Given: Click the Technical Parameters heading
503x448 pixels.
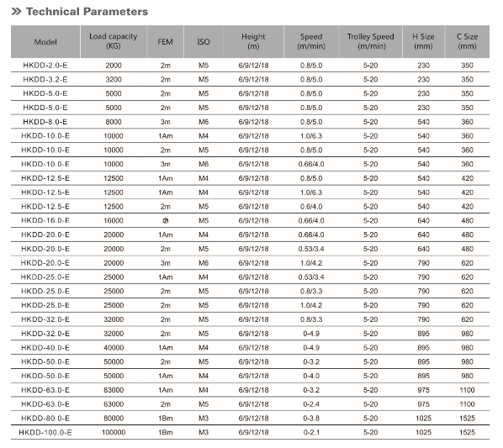Looking at the screenshot, I should click(x=87, y=12).
